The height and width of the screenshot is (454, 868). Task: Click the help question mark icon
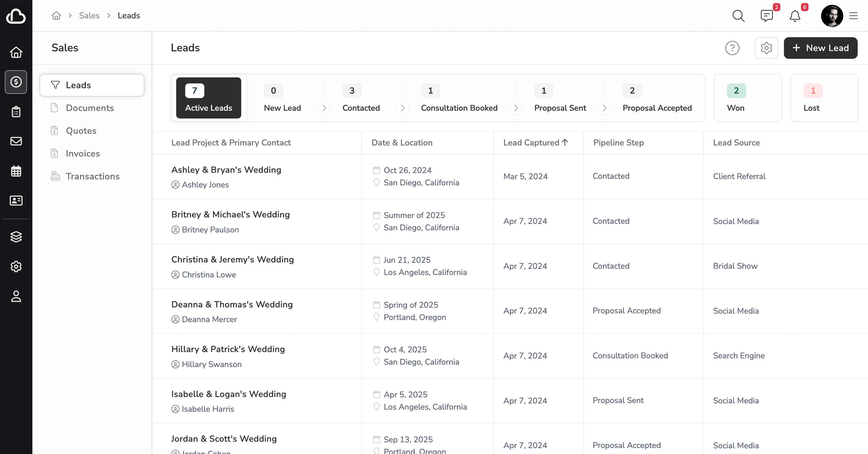[x=732, y=48]
